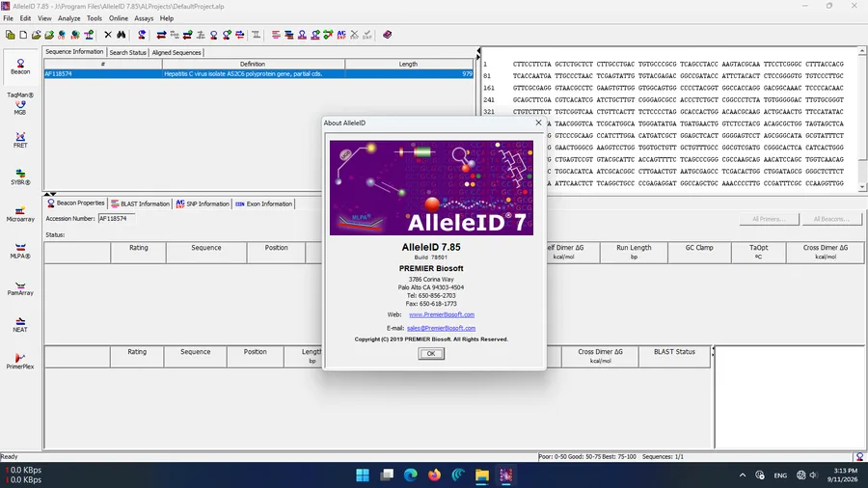Click OK in About AlleleID dialog
The image size is (868, 488).
[431, 354]
